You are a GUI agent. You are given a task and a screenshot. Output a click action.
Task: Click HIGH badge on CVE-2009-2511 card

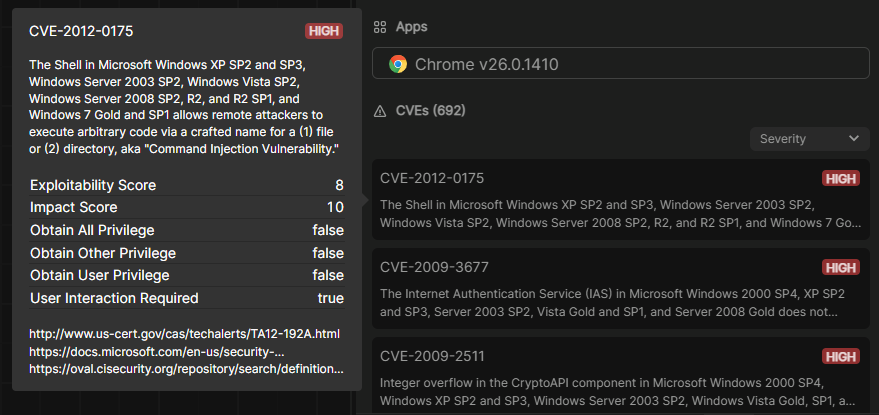[841, 357]
